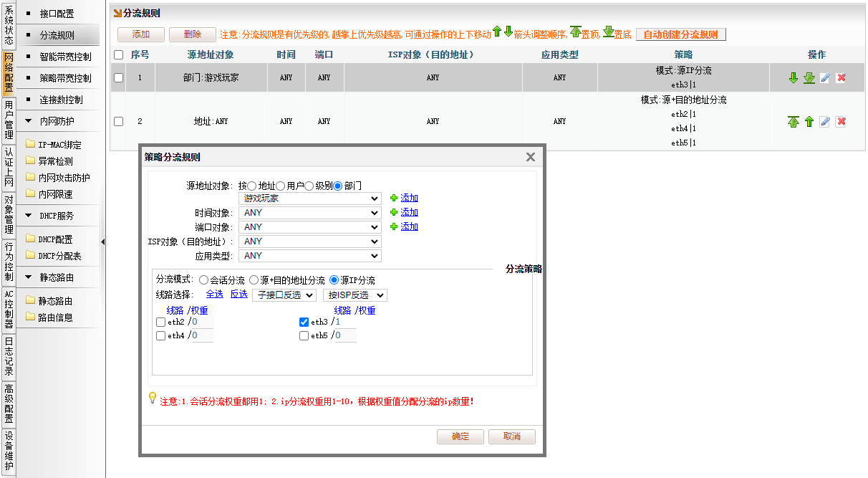Click edit pencil icon for rule 2
868x478 pixels.
(825, 122)
